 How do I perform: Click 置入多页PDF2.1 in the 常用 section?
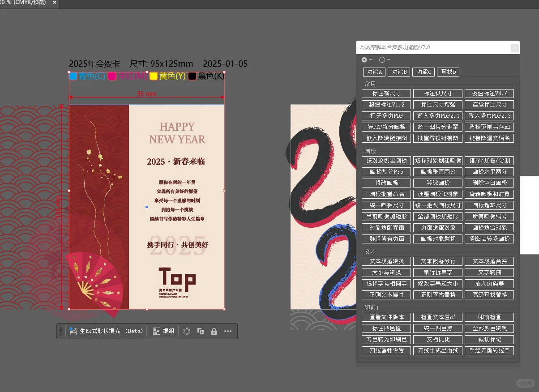pyautogui.click(x=438, y=115)
